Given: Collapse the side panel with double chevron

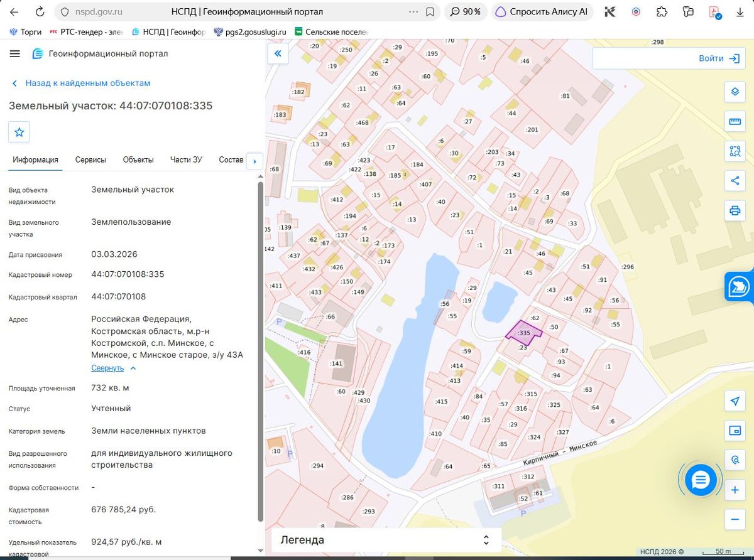Looking at the screenshot, I should pyautogui.click(x=278, y=53).
